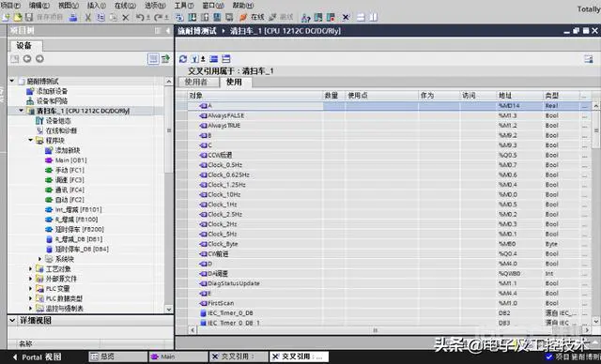Collapse the 程序块 program blocks folder
Image resolution: width=601 pixels, height=364 pixels.
(31, 140)
